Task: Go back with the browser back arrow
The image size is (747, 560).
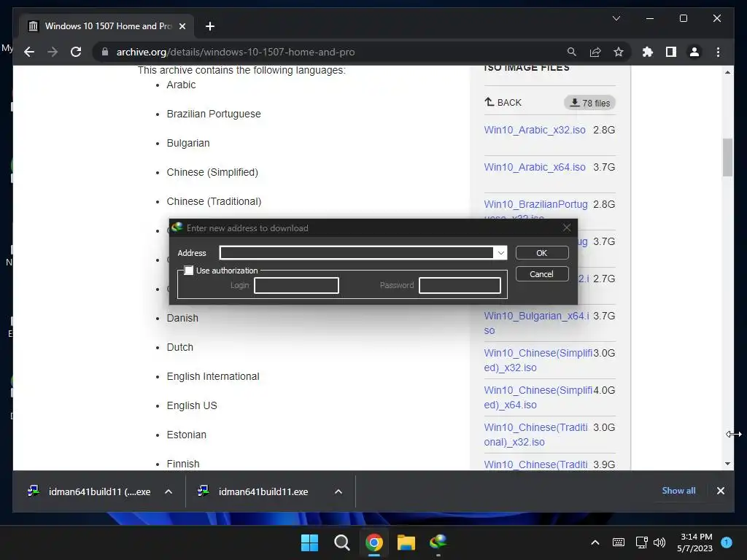Action: [x=29, y=52]
